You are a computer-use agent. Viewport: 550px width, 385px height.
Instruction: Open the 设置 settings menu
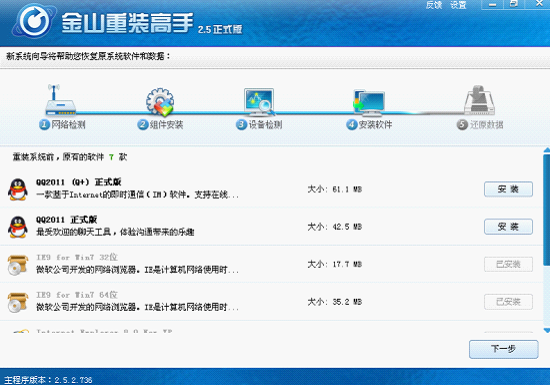458,5
